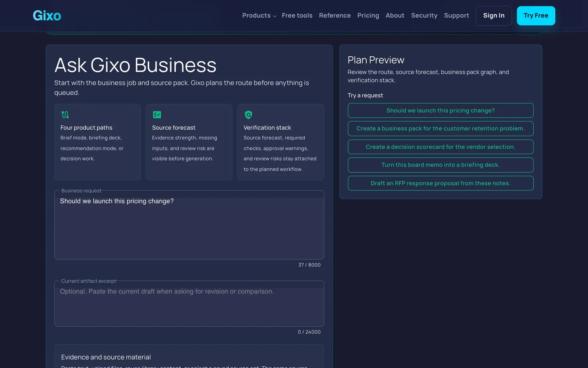588x368 pixels.
Task: Click the Evidence and source material heading
Action: (106, 357)
